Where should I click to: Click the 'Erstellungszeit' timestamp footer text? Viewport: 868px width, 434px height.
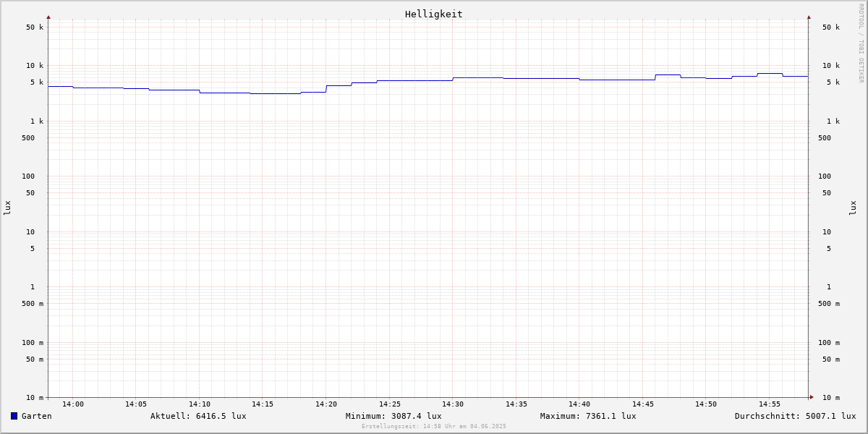pyautogui.click(x=434, y=427)
